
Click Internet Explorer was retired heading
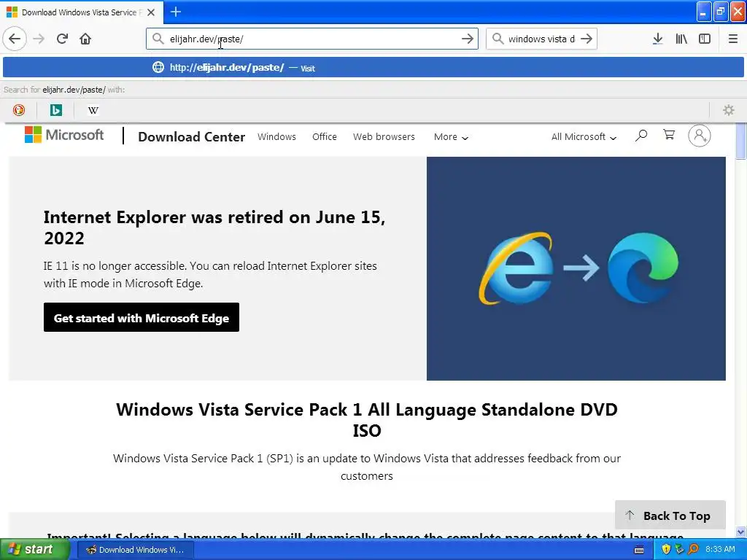[x=214, y=227]
